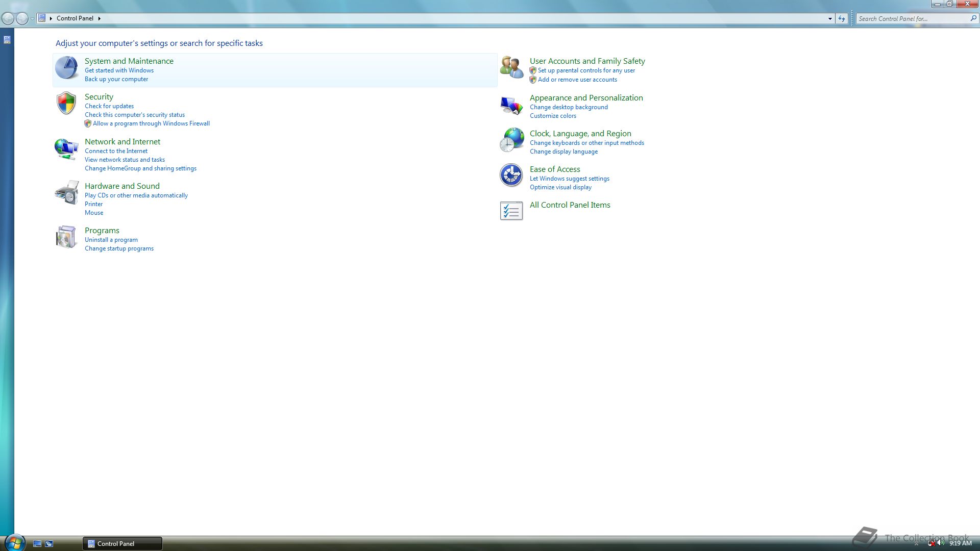
Task: Select Change desktop background
Action: [569, 107]
